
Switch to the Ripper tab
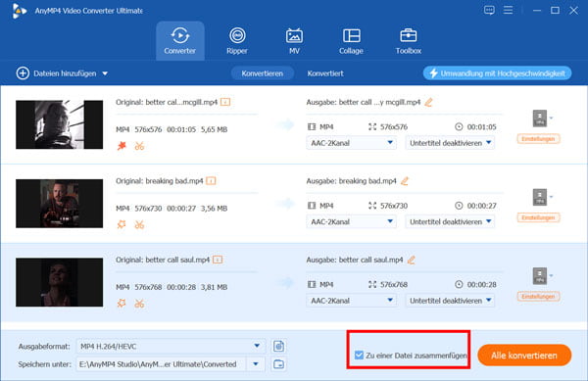click(x=237, y=40)
